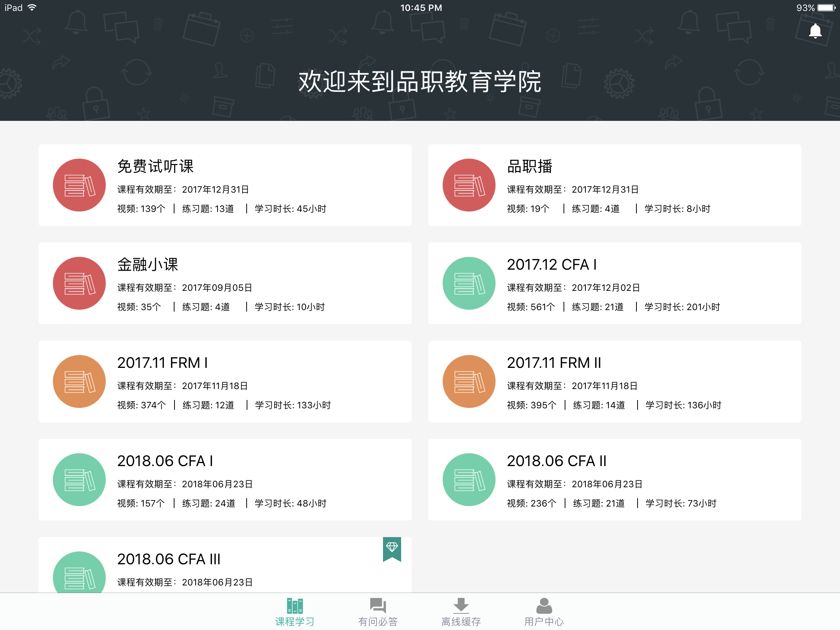Tap the Wi-Fi status icon
Viewport: 840px width, 630px height.
coord(32,8)
